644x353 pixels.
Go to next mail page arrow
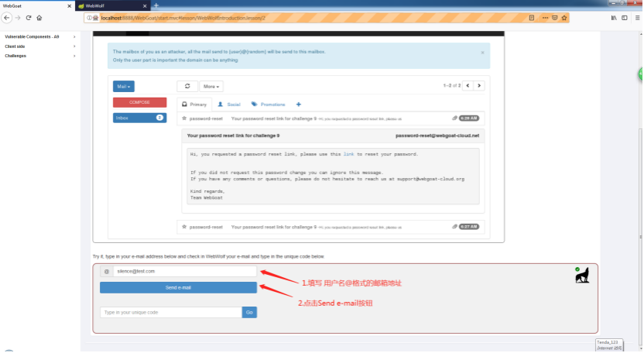(479, 85)
